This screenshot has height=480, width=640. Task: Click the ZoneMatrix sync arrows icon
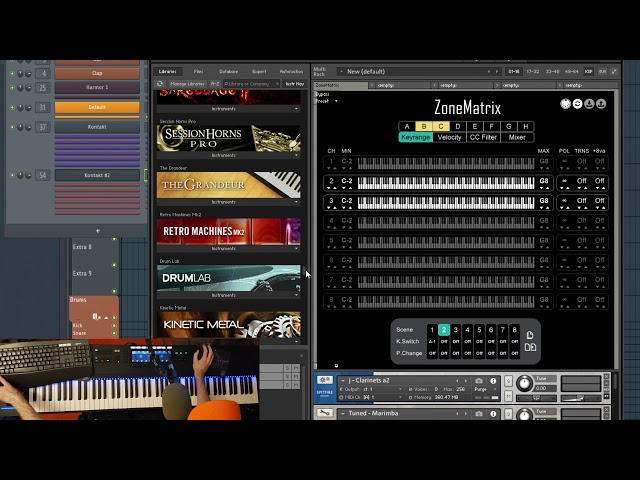click(577, 104)
